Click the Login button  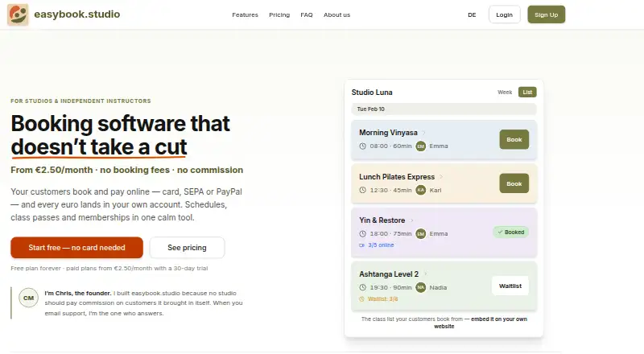pyautogui.click(x=505, y=14)
